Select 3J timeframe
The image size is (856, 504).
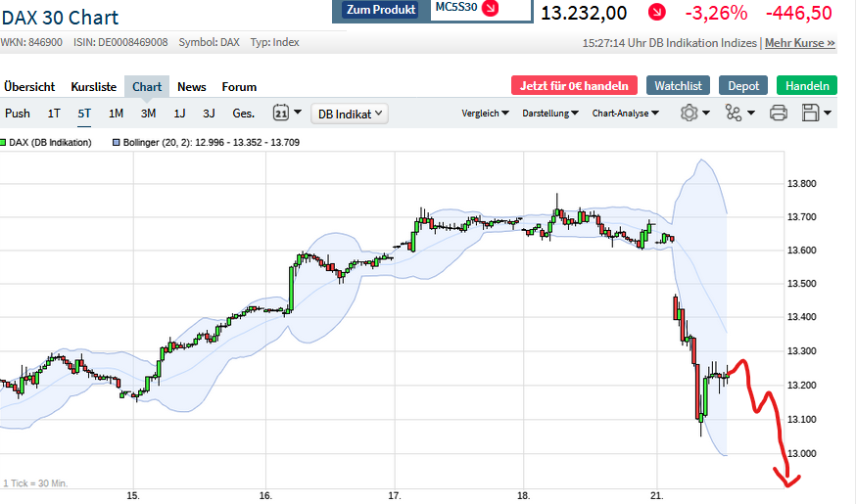pyautogui.click(x=209, y=114)
